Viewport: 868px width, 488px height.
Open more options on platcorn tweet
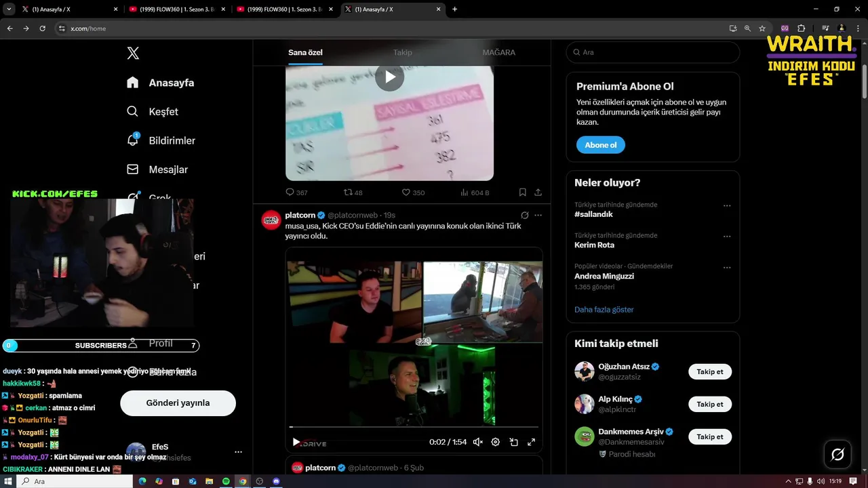coord(538,215)
